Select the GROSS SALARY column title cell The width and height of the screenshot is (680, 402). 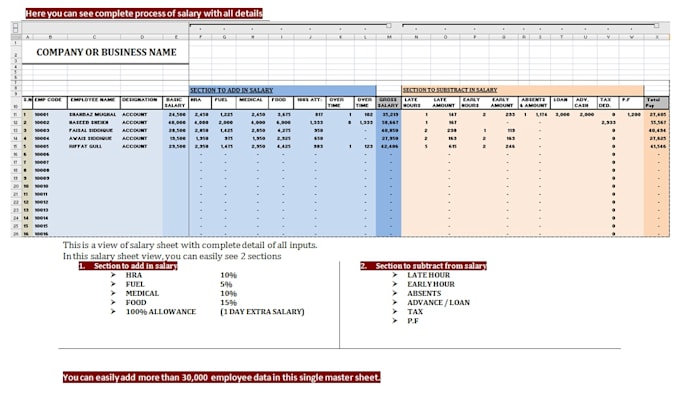pos(389,103)
